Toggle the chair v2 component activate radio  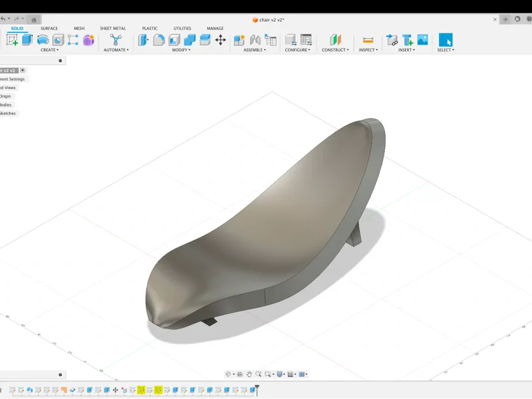pos(23,70)
